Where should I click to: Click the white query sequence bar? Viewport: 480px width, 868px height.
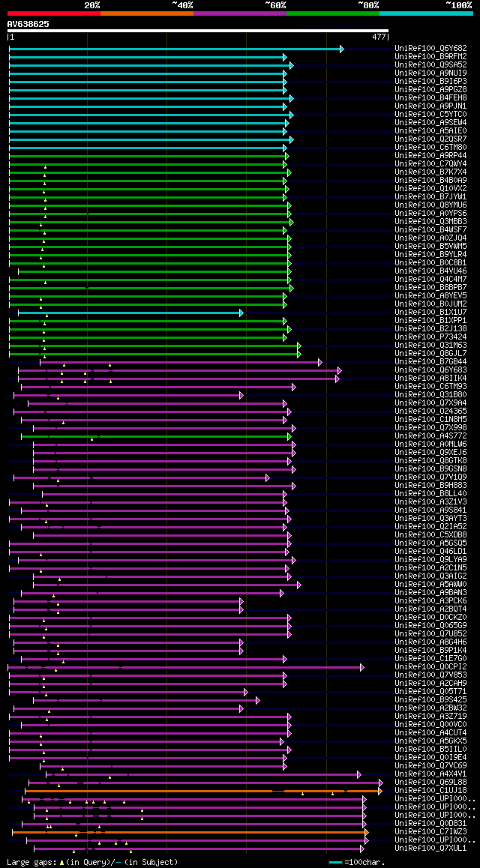click(x=198, y=31)
